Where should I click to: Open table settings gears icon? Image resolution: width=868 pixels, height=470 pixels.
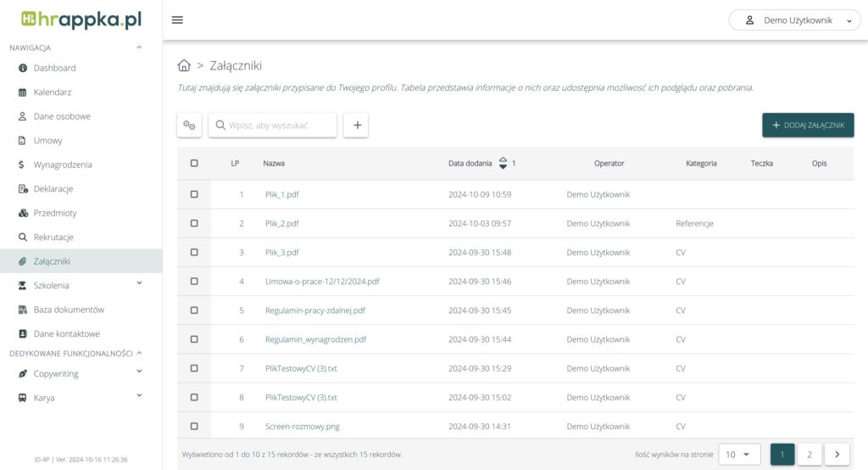pos(189,125)
